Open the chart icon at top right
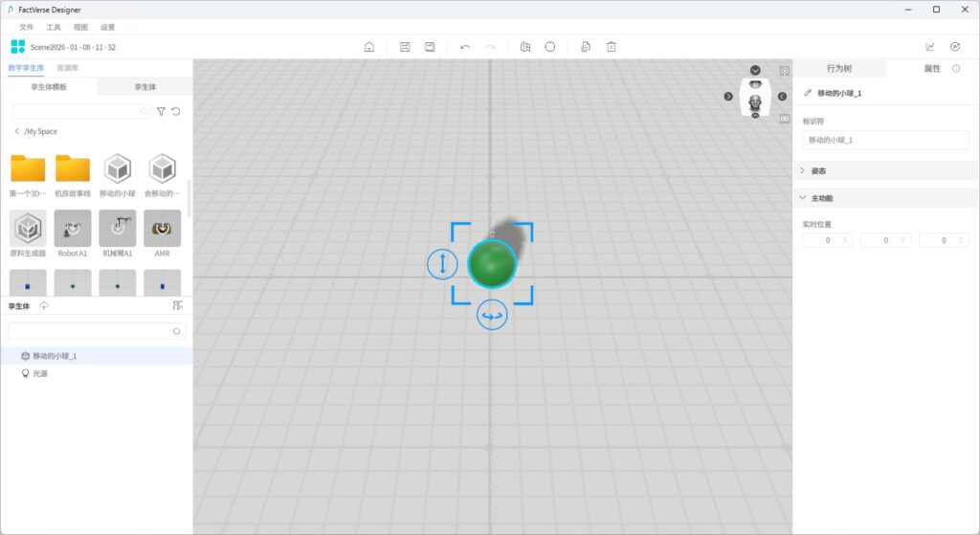The height and width of the screenshot is (535, 980). (930, 47)
